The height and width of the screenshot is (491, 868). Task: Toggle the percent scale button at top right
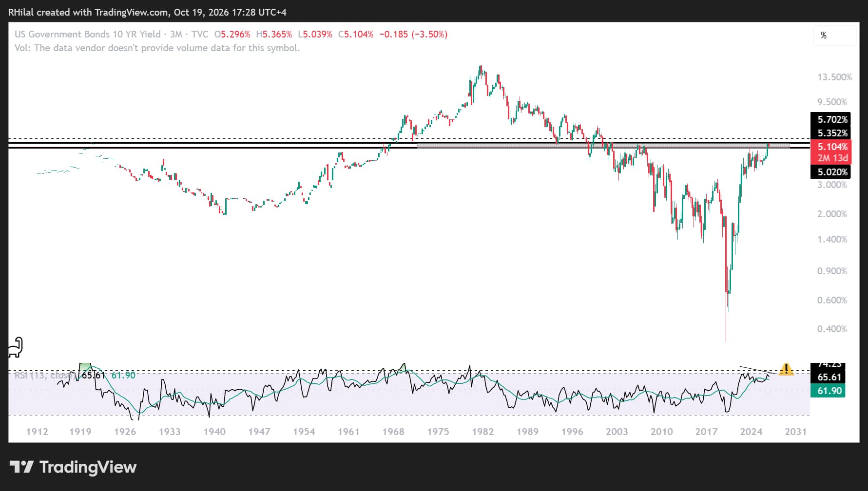(x=834, y=35)
